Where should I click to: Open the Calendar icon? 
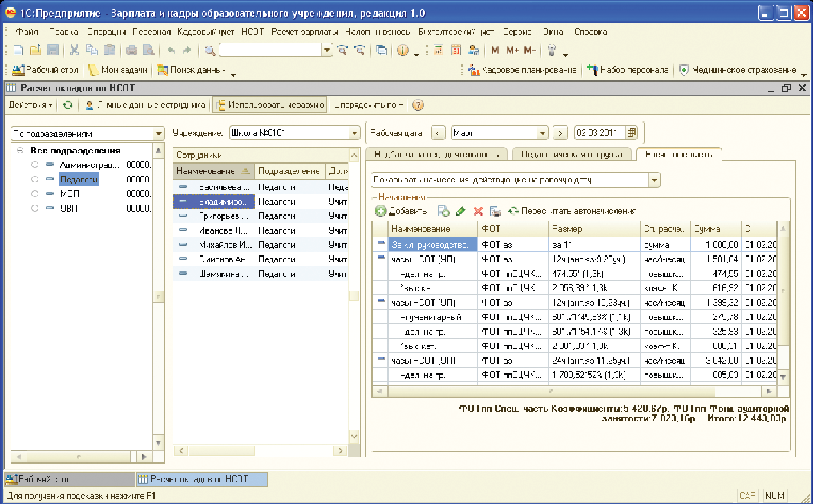[x=456, y=51]
